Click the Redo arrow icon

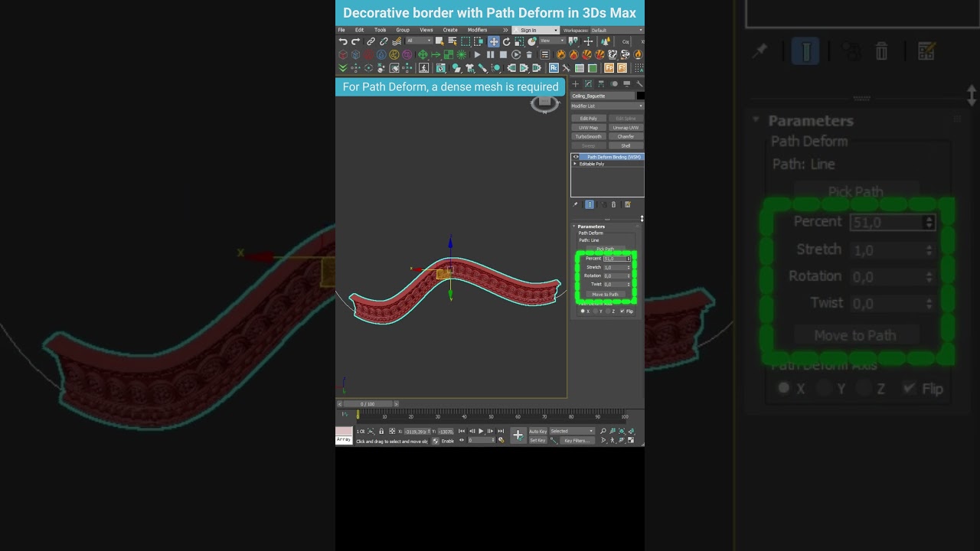355,41
